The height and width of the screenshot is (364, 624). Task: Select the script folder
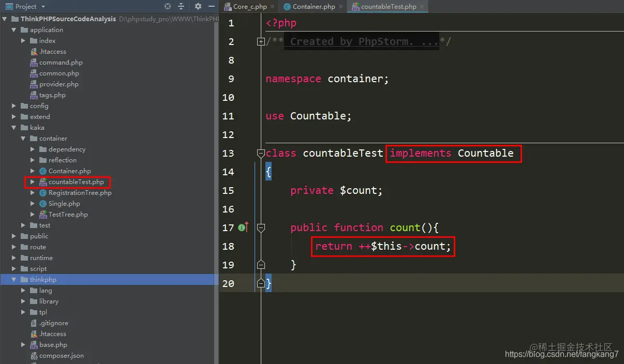pos(38,269)
